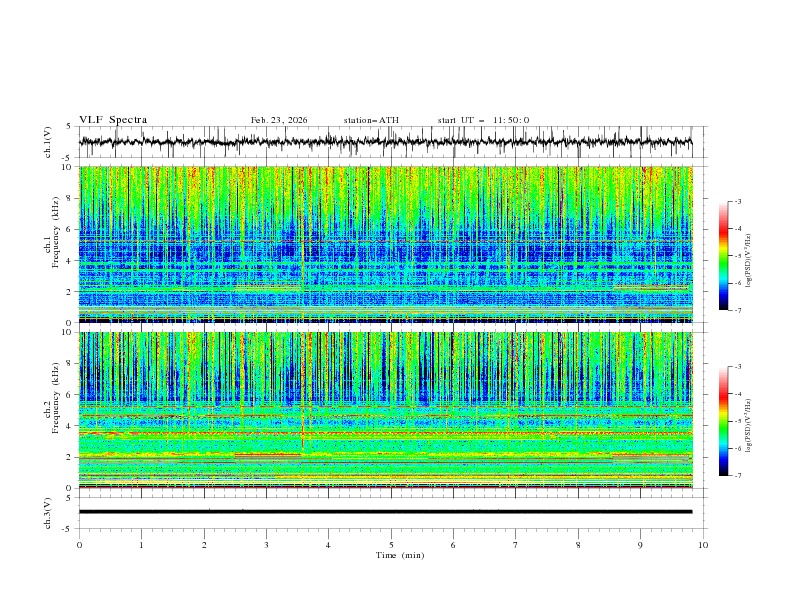Click the "6" tick on the time axis

[x=453, y=545]
